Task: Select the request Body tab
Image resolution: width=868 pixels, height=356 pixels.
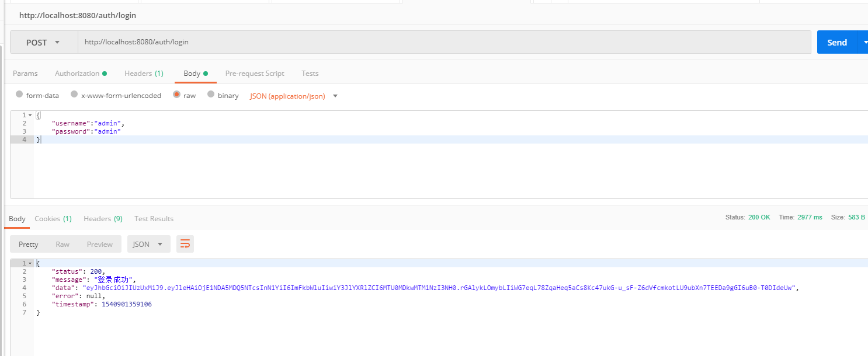Action: (x=196, y=74)
